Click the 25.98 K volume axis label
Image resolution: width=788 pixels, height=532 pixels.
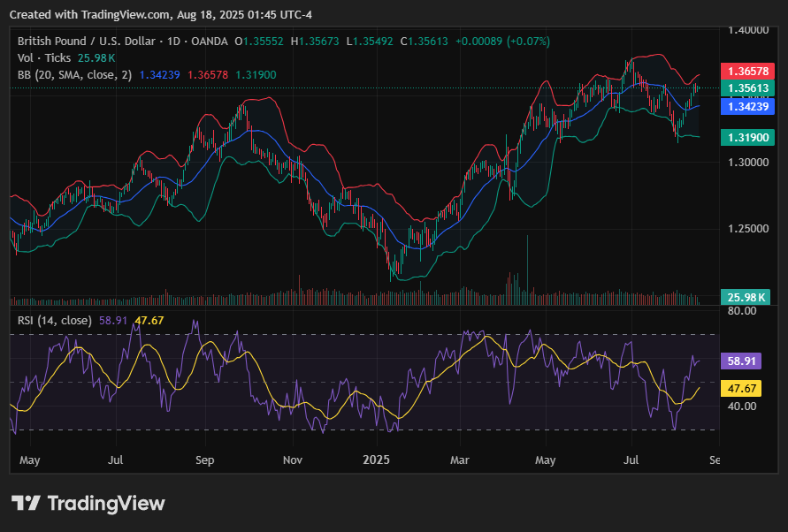[x=746, y=298]
